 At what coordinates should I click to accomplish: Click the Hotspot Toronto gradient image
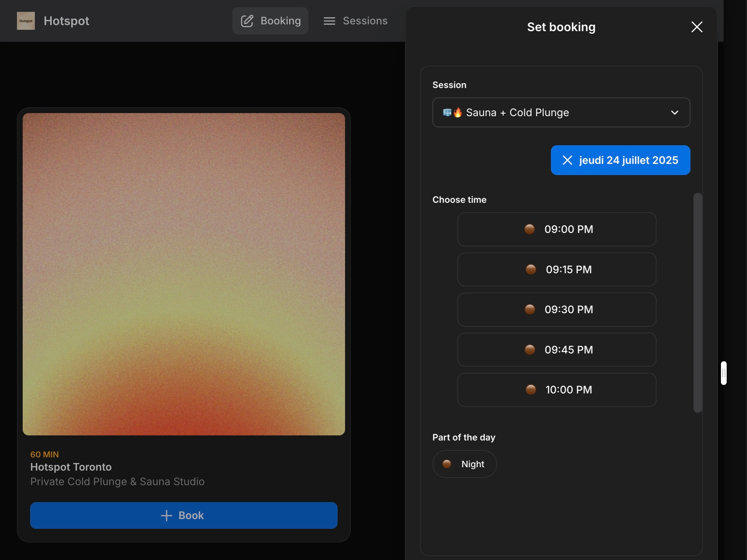(184, 274)
